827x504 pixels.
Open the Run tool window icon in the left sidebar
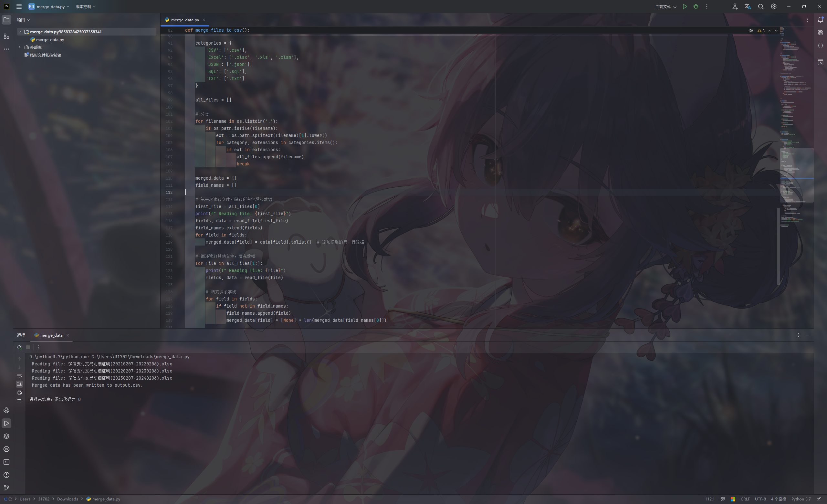tap(6, 423)
